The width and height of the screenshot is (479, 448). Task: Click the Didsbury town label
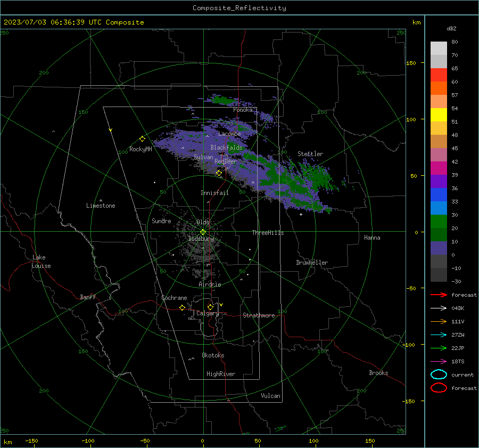201,239
